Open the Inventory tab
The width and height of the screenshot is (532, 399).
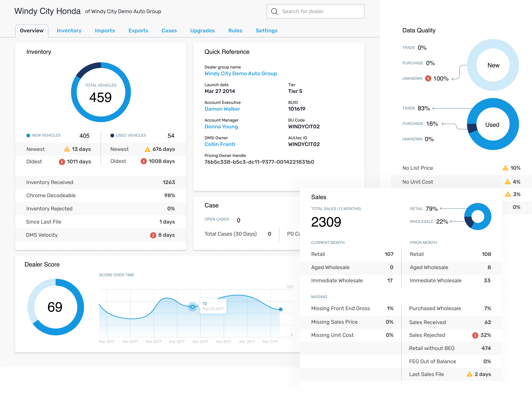tap(69, 31)
